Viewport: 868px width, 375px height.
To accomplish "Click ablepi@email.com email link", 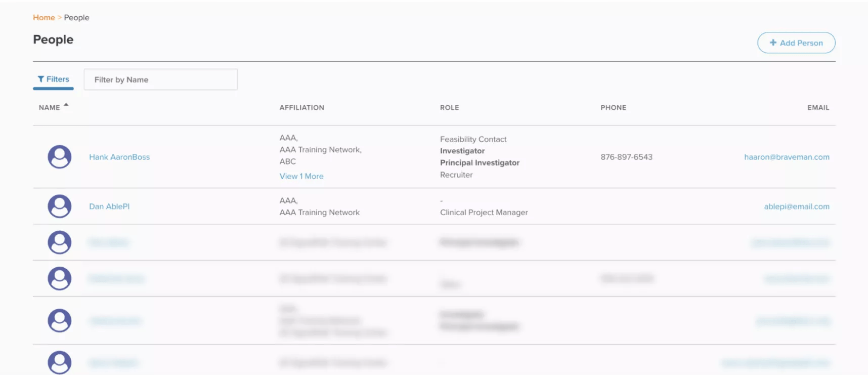I will [x=796, y=206].
